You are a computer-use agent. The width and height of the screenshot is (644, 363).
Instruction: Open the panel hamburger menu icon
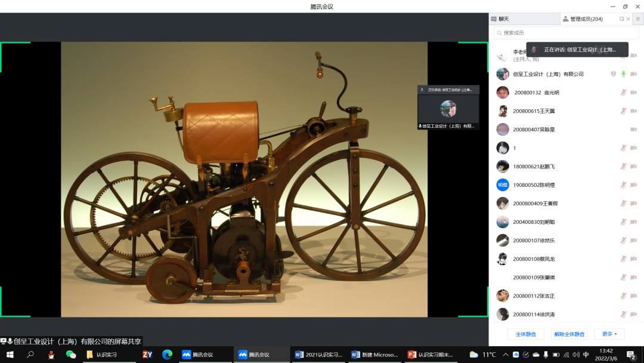click(637, 19)
